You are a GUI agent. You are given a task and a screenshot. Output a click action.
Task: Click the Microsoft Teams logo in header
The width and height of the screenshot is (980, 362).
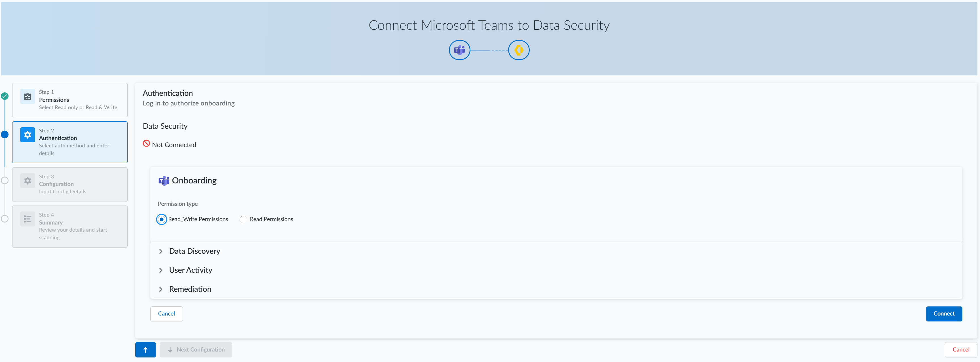[459, 50]
